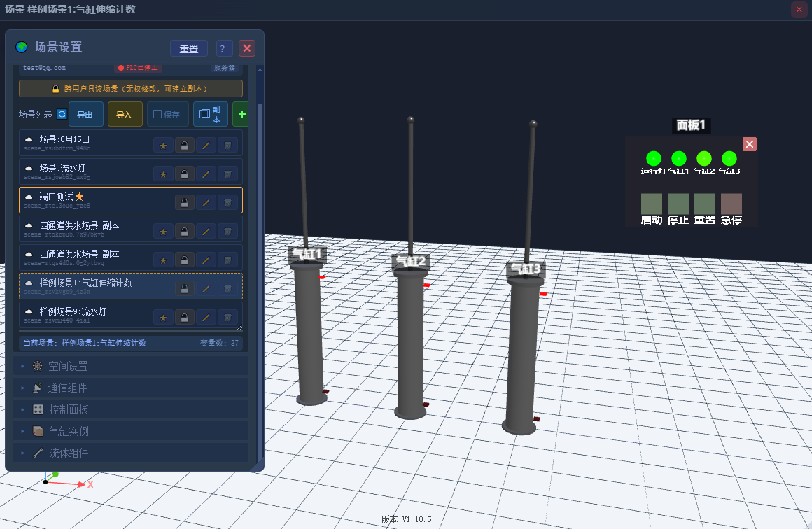Toggle the 急停 emergency stop switch
Viewport: 812px width, 529px height.
coord(731,204)
